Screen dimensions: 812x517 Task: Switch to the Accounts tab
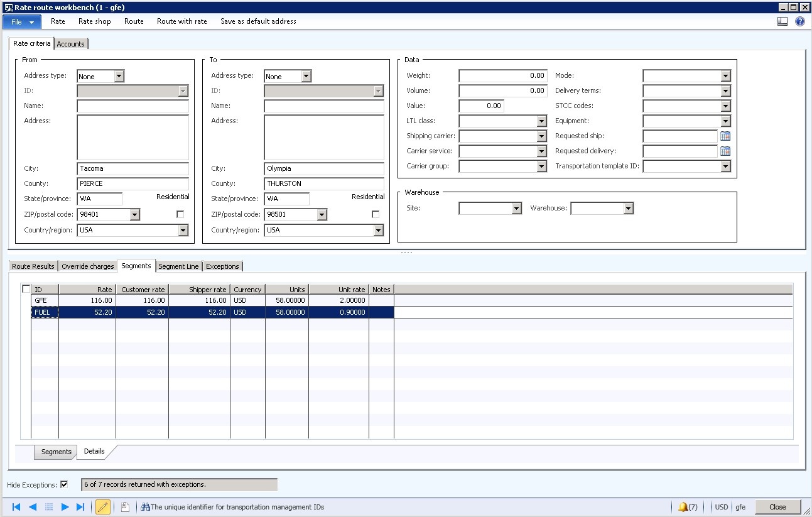[x=71, y=44]
